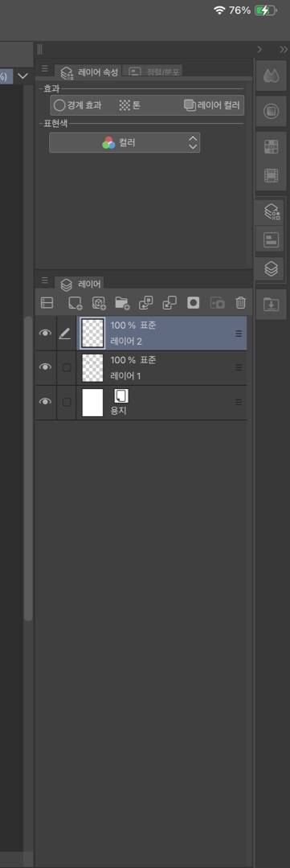Screen dimensions: 290x868
Task: Click the 레이어 1 grip handle
Action: [x=239, y=367]
